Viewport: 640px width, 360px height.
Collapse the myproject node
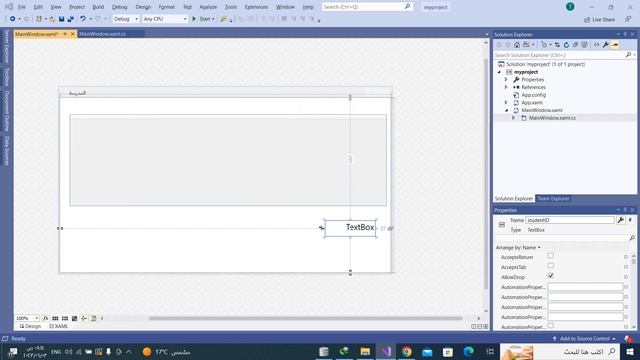pos(499,72)
